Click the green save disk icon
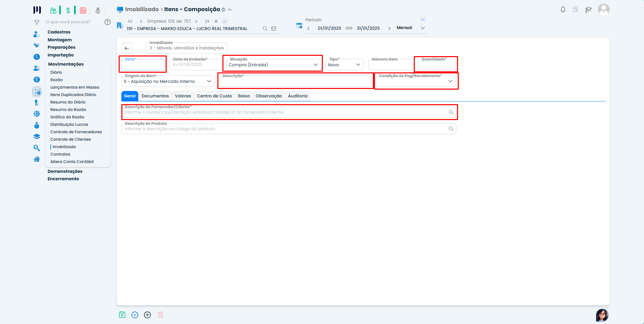 (122, 315)
